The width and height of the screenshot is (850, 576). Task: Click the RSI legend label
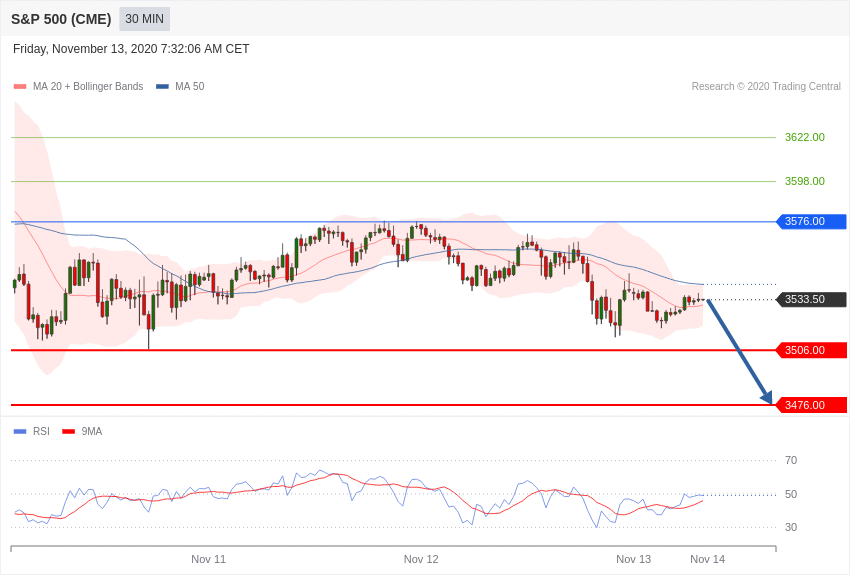click(41, 431)
